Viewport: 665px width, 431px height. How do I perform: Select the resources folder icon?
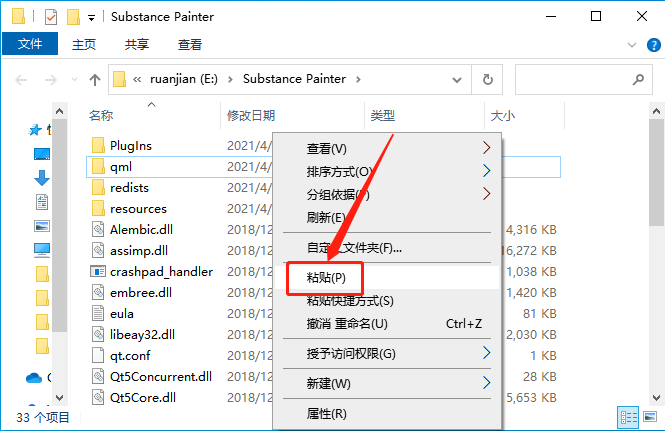point(98,208)
